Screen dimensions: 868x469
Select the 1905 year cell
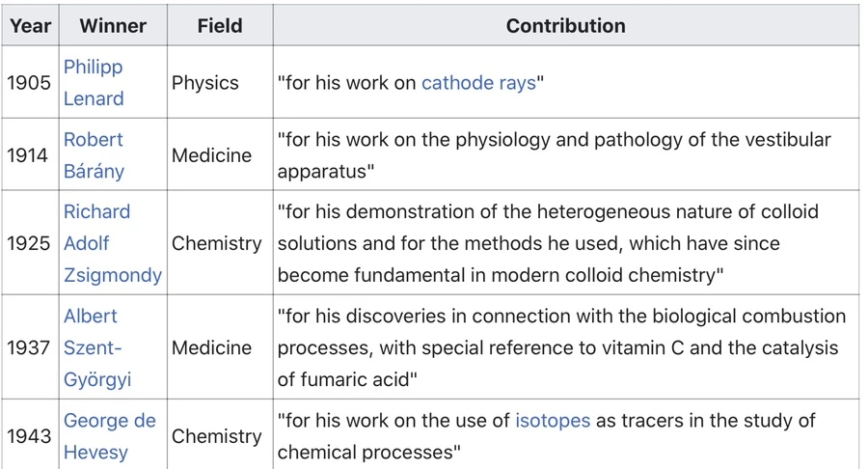click(x=29, y=83)
